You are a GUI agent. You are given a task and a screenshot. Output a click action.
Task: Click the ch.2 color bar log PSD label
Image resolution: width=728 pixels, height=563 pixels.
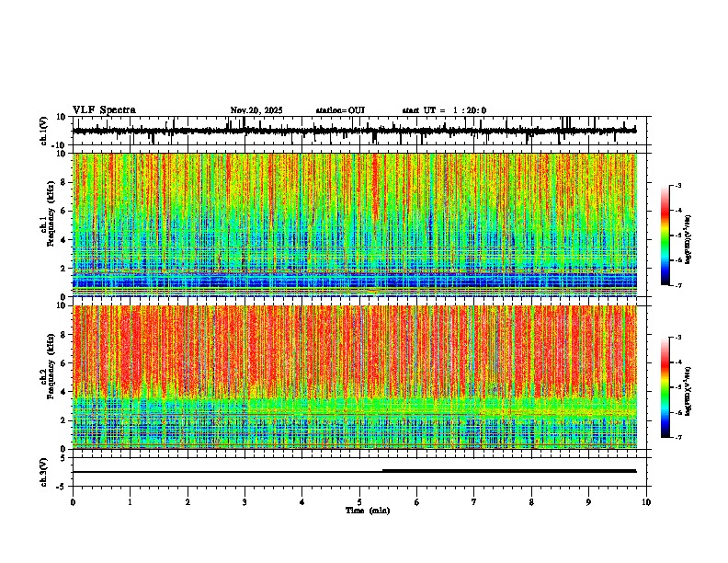click(688, 391)
